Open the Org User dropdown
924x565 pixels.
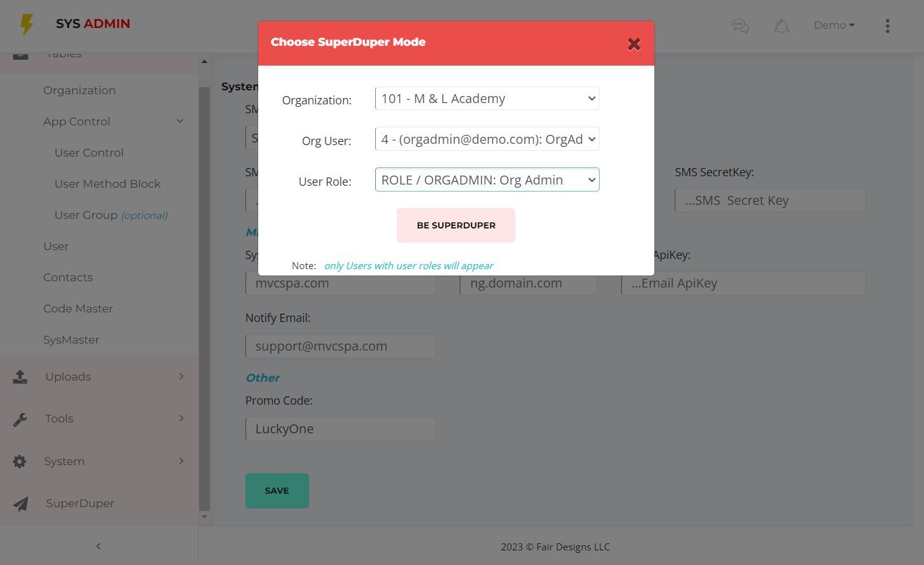coord(487,139)
